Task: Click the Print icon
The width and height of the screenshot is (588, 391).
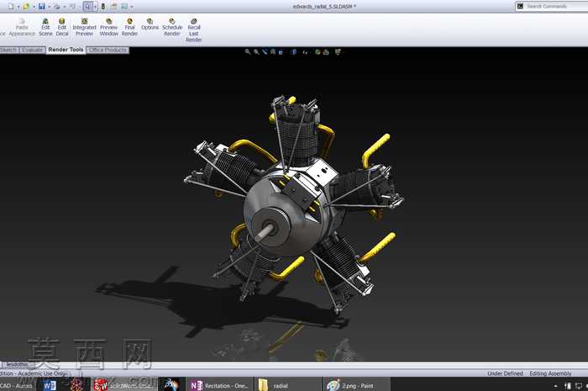Action: (x=57, y=7)
